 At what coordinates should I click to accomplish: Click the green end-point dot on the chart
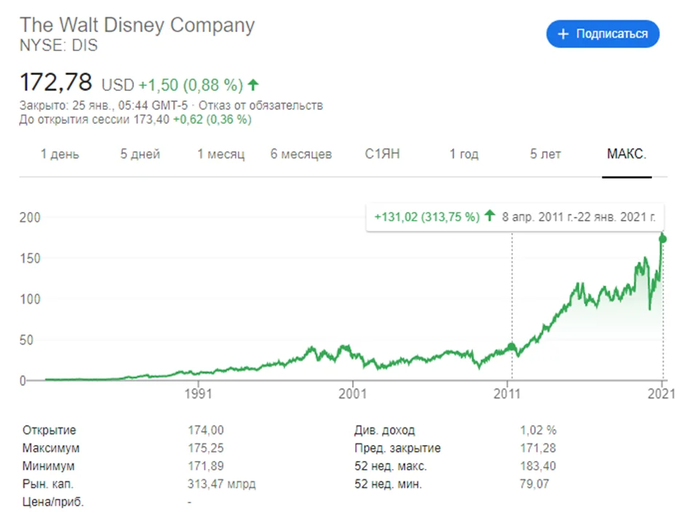pos(662,238)
